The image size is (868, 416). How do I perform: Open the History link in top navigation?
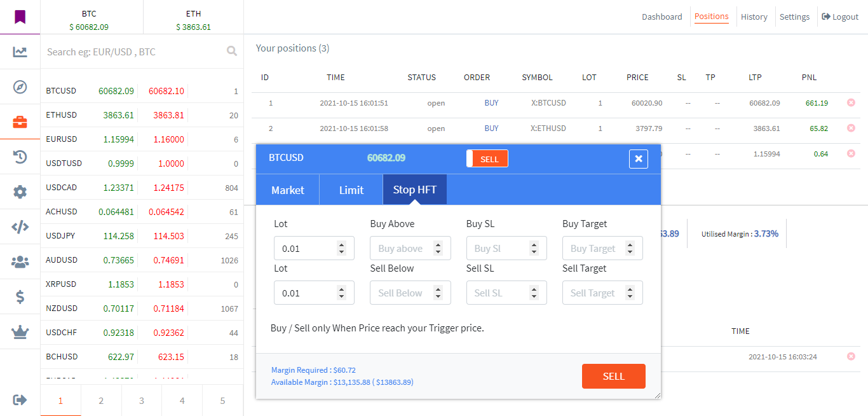[754, 17]
